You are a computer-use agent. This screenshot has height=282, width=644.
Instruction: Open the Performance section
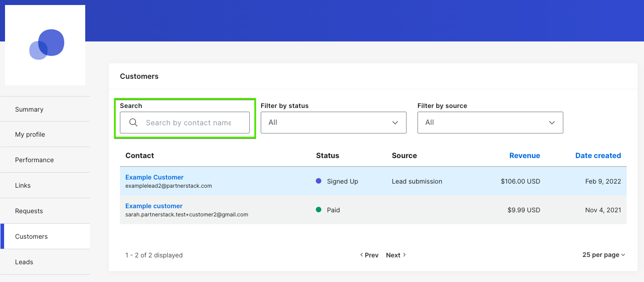[45, 160]
